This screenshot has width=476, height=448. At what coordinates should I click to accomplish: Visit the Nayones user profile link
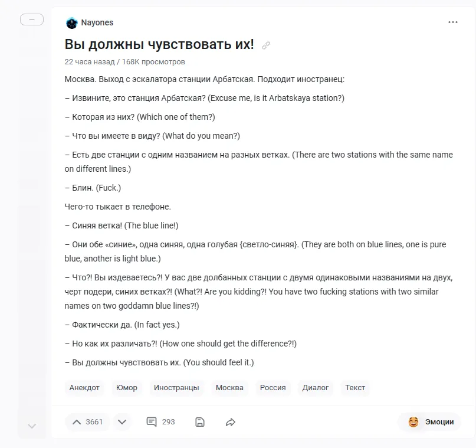point(97,23)
